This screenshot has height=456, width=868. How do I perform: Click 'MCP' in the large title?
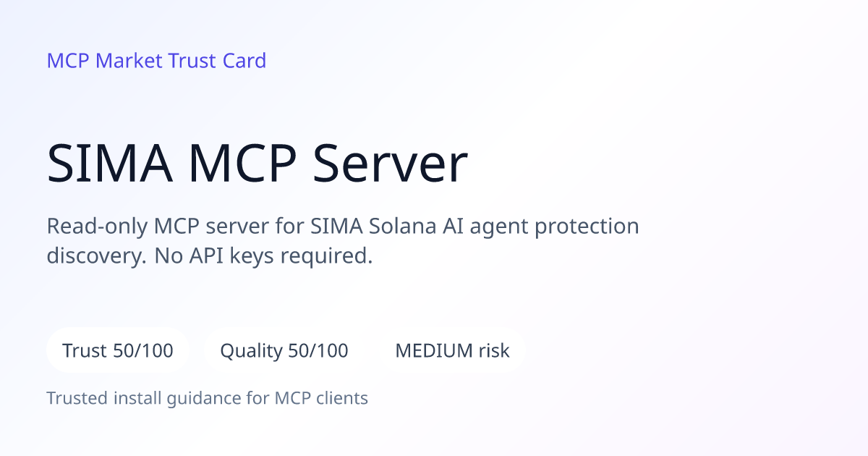242,164
